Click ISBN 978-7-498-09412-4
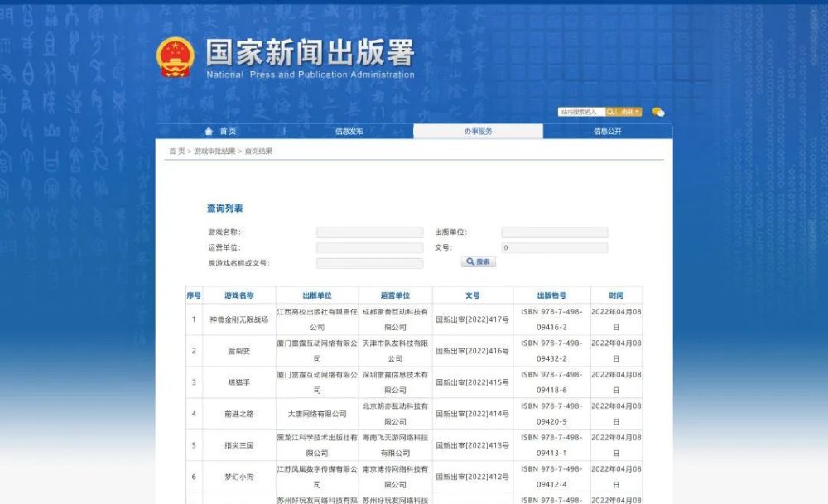Screen dimensions: 828x504 pyautogui.click(x=551, y=477)
